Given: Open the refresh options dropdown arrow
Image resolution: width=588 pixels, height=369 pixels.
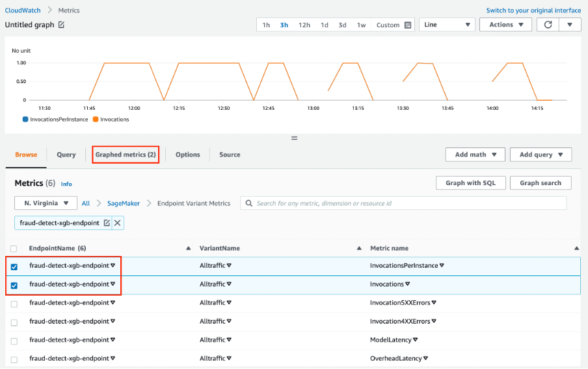Looking at the screenshot, I should coord(570,25).
